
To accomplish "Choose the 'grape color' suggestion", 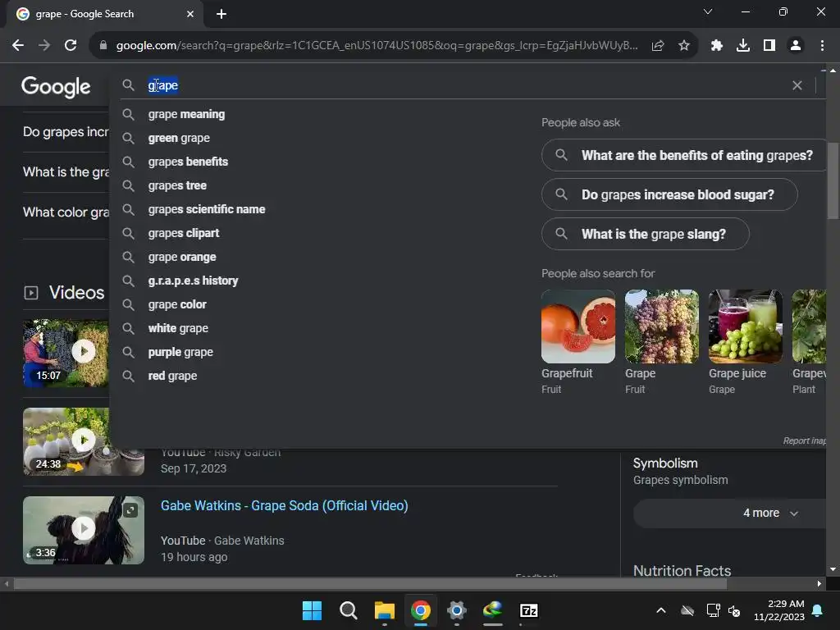I will tap(177, 304).
